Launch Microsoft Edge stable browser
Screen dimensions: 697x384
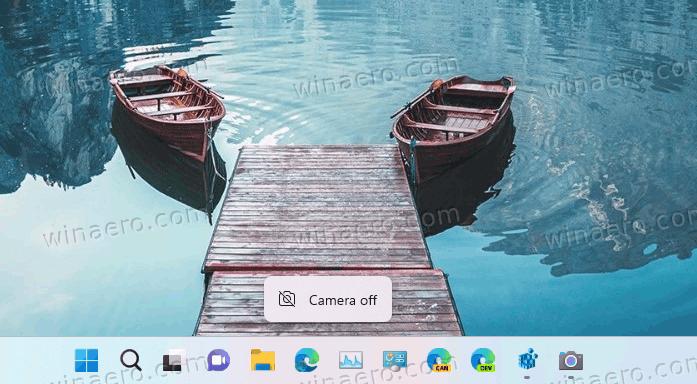click(x=307, y=360)
